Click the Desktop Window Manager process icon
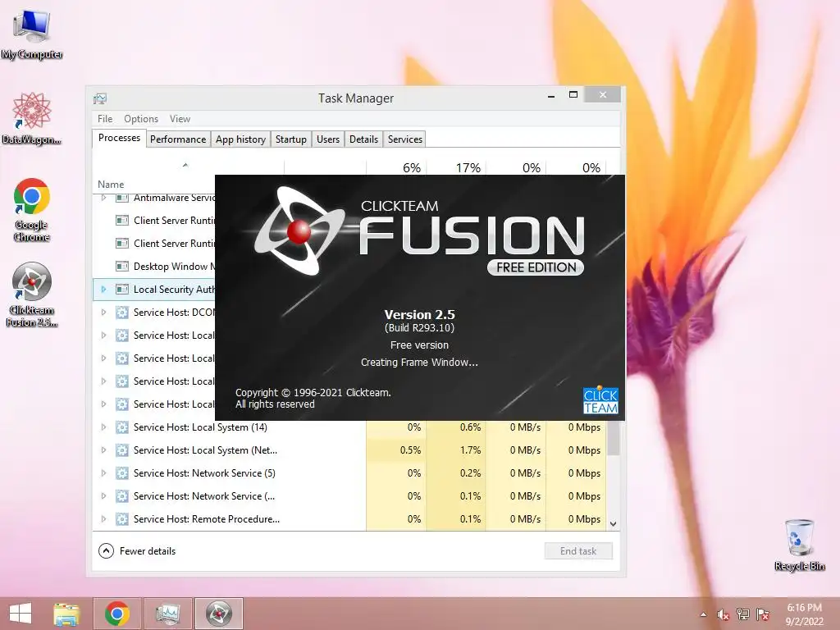This screenshot has width=840, height=630. pyautogui.click(x=122, y=267)
